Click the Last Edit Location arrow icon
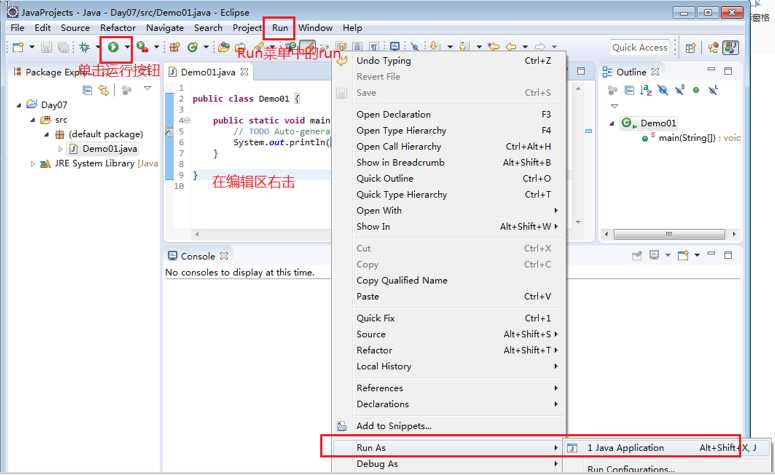Viewport: 775px width, 475px height. point(493,47)
